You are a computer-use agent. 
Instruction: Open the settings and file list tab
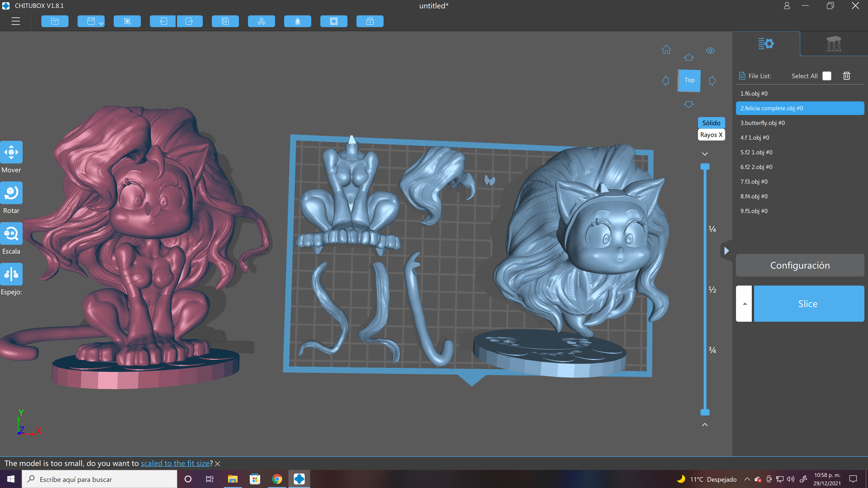point(766,44)
